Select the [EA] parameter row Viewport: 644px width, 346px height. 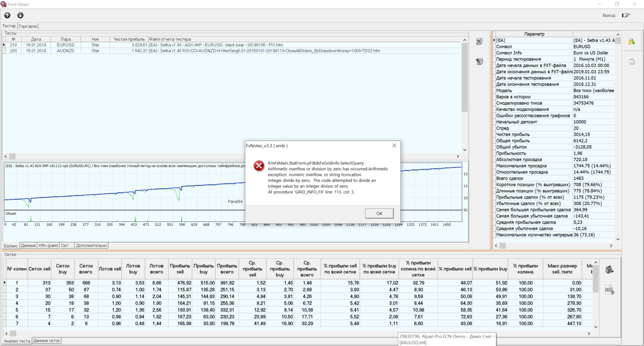click(x=554, y=40)
